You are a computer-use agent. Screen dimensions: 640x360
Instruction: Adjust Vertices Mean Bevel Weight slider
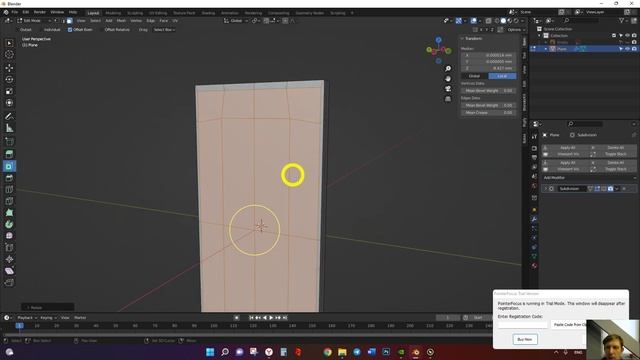point(488,91)
